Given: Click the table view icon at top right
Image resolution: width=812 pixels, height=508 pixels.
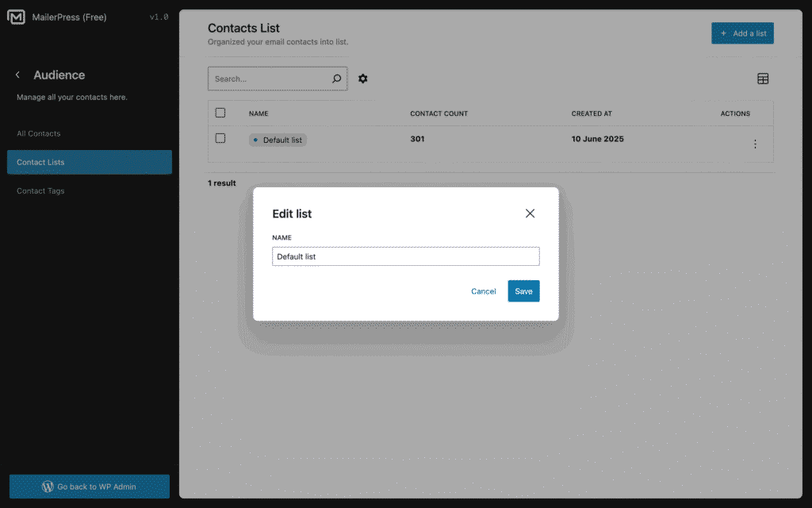Looking at the screenshot, I should point(763,79).
